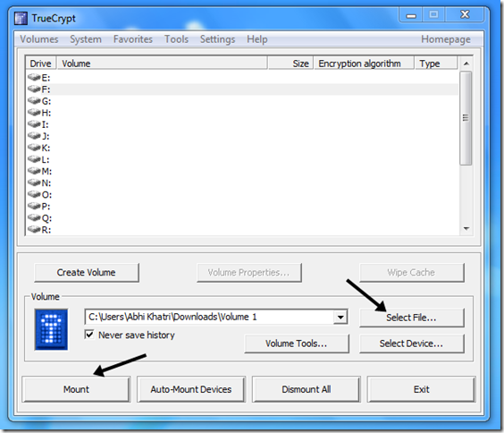Click the Create Volume button
504x433 pixels.
click(x=87, y=273)
